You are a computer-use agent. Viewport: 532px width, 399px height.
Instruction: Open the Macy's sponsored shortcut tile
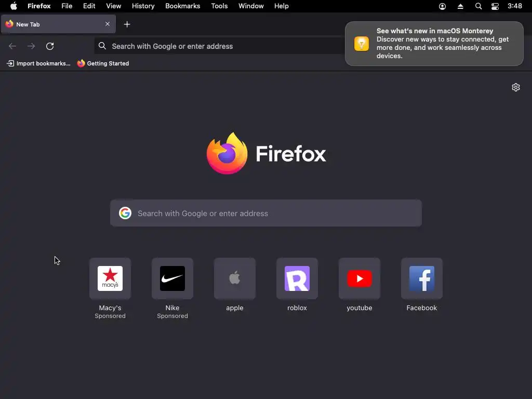110,278
